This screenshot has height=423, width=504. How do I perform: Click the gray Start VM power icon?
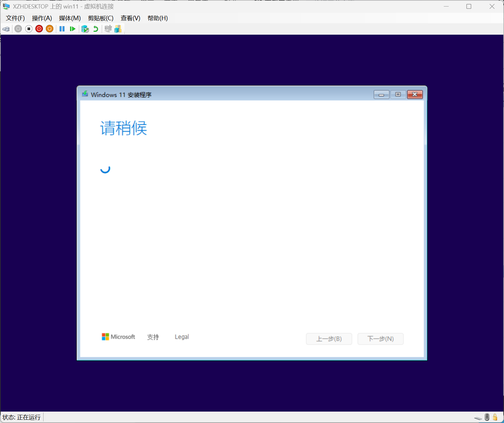(x=18, y=29)
